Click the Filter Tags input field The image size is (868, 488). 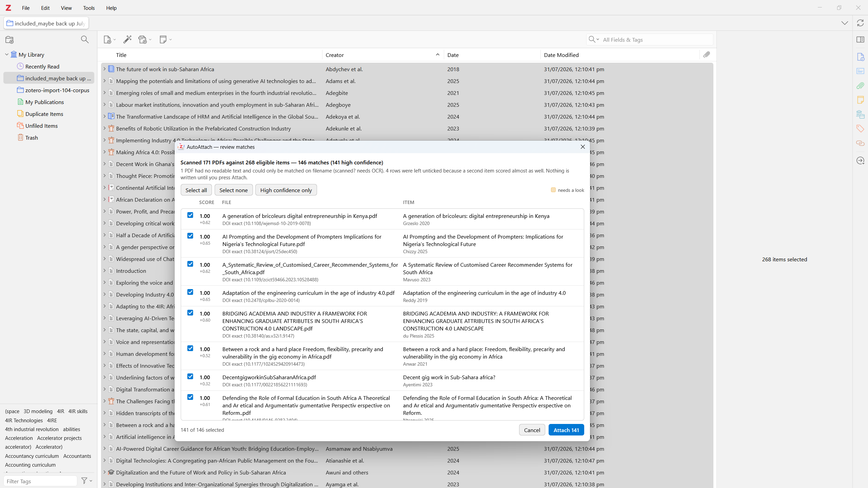(x=40, y=481)
